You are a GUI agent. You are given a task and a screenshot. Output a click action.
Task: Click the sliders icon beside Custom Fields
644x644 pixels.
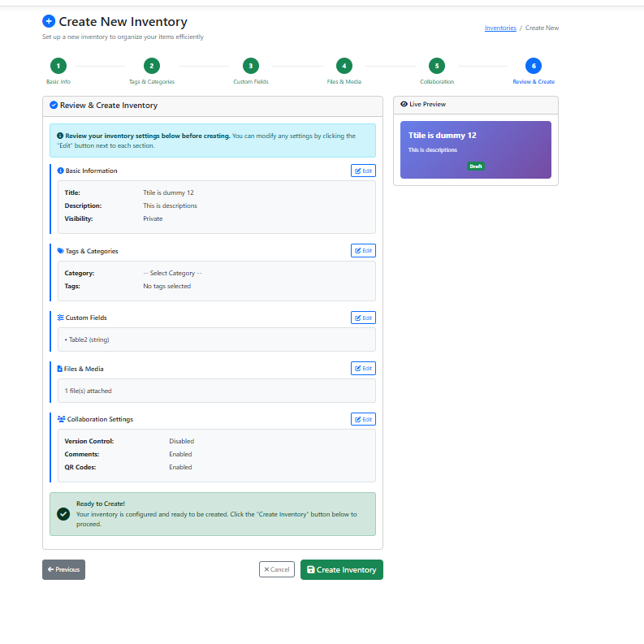click(60, 318)
